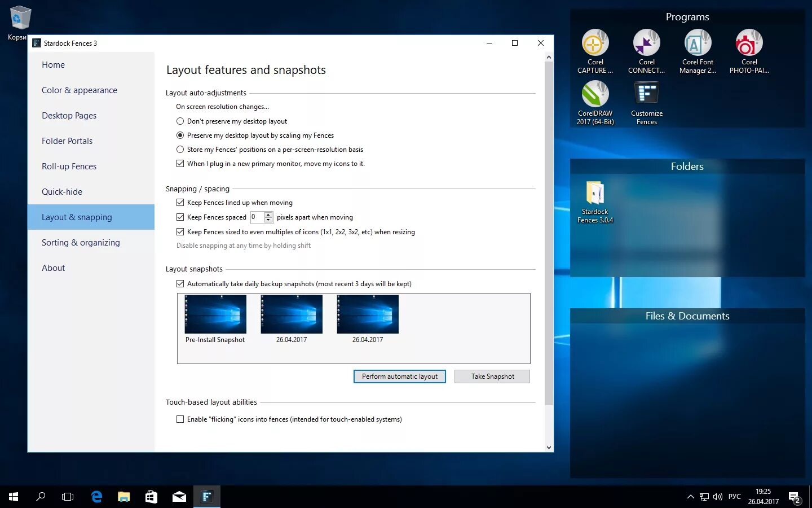Open the Home settings page
Viewport: 812px width, 508px height.
point(91,65)
